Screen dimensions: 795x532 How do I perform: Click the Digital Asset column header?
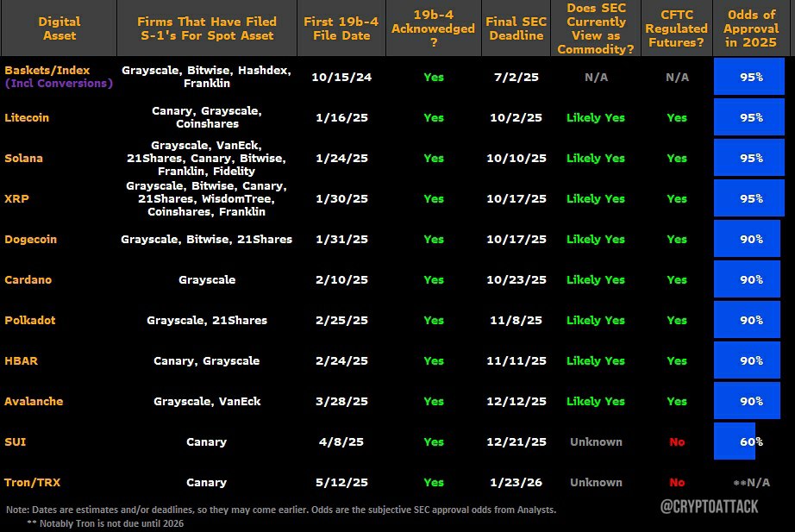tap(59, 28)
